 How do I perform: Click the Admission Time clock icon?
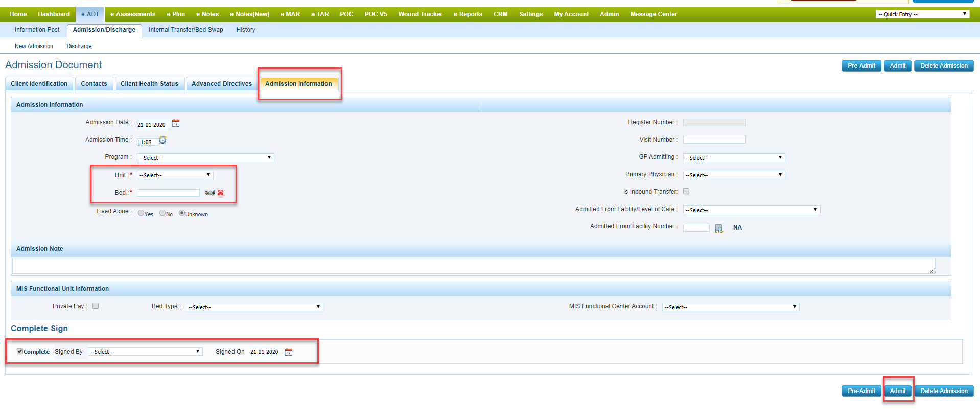(162, 140)
